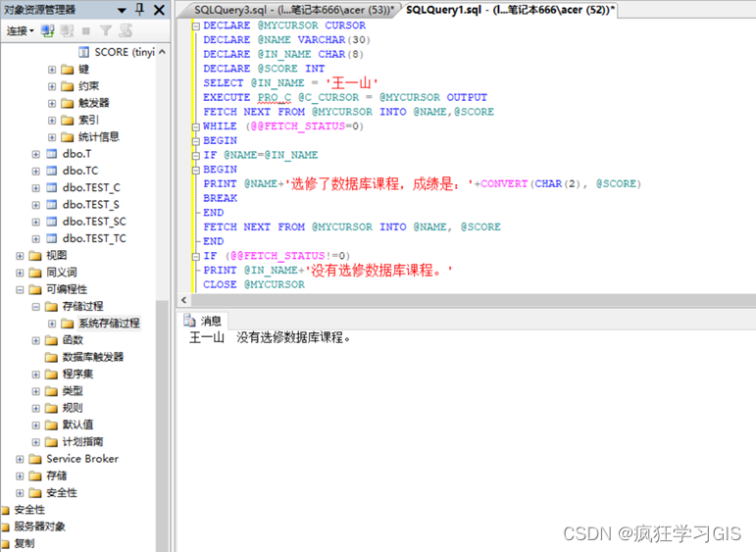Expand the 索引 folder
Screen dimensions: 756x552
point(52,120)
